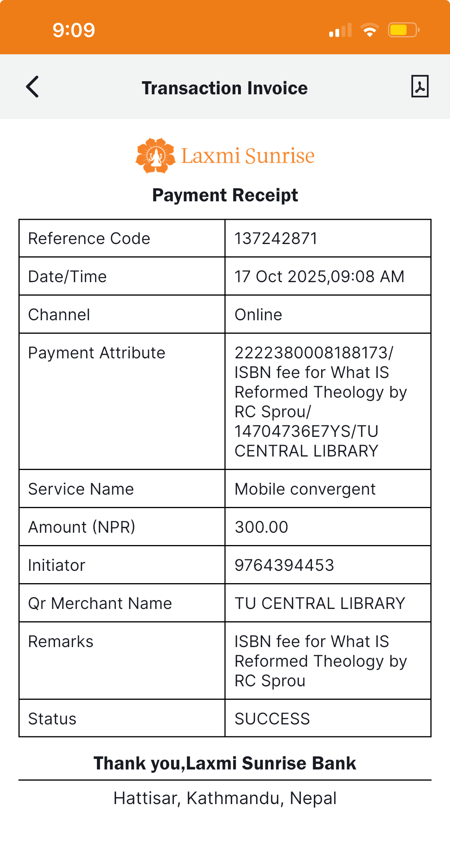Viewport: 450px width, 868px height.
Task: Tap the Laxmi Sunrise lotus logo
Action: pyautogui.click(x=156, y=156)
